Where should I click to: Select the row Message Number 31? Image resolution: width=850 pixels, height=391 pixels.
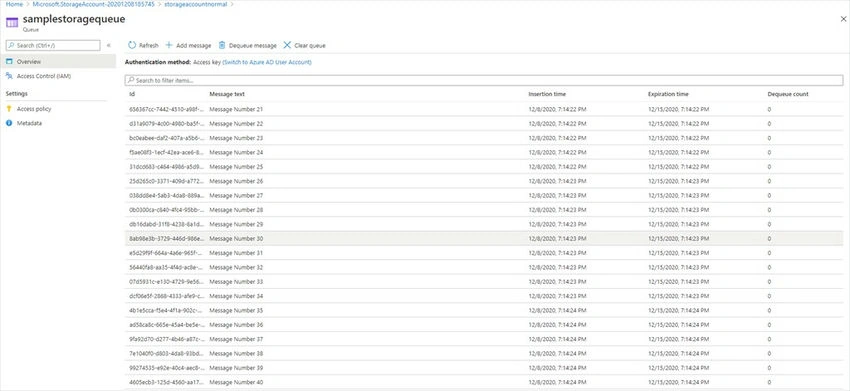[484, 253]
